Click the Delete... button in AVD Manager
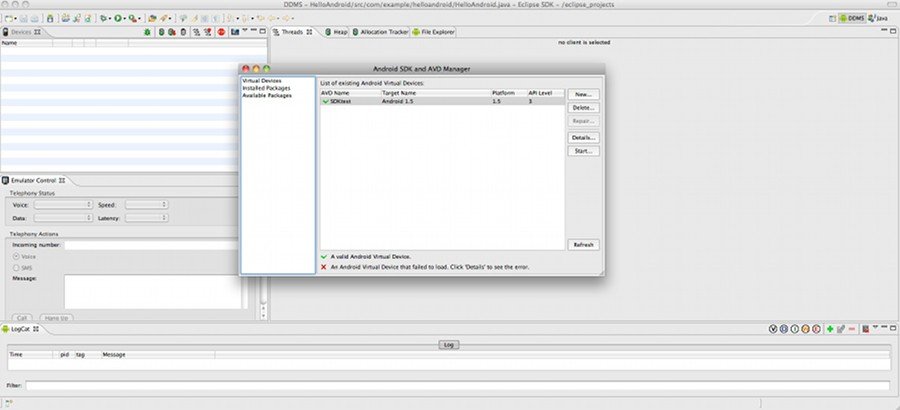 click(584, 108)
